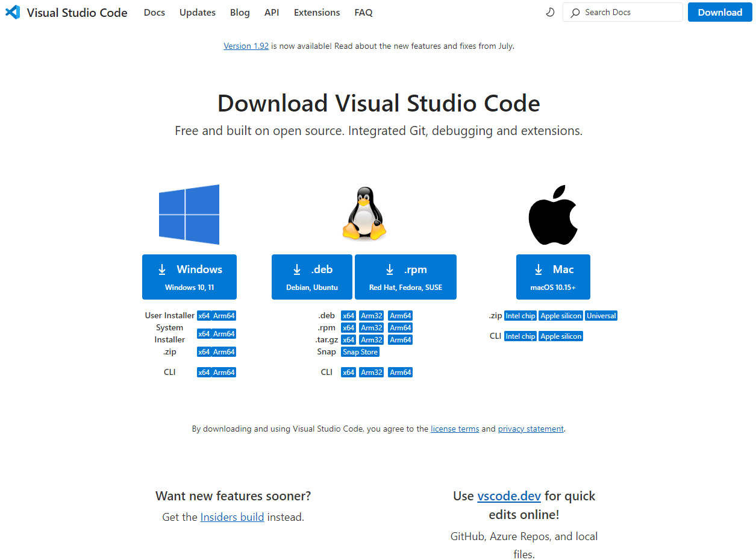Screen dimensions: 756x560
Task: Select x64 for Linux .deb
Action: (348, 316)
